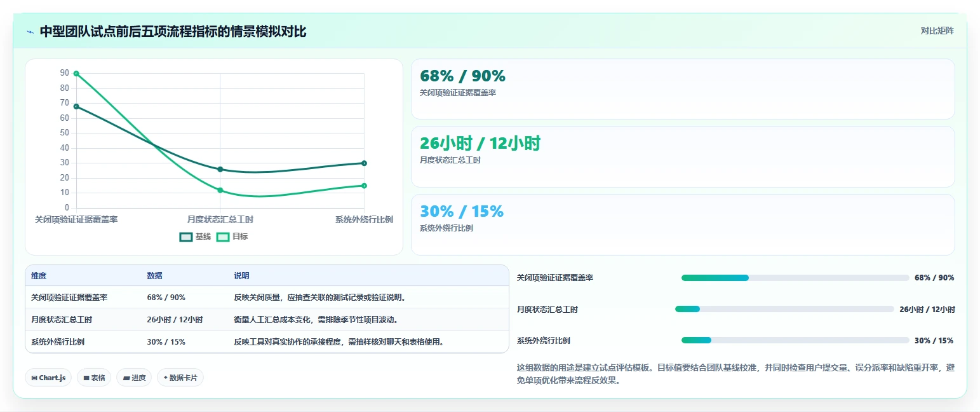Click the icon in the Chart.js chip

[x=34, y=378]
